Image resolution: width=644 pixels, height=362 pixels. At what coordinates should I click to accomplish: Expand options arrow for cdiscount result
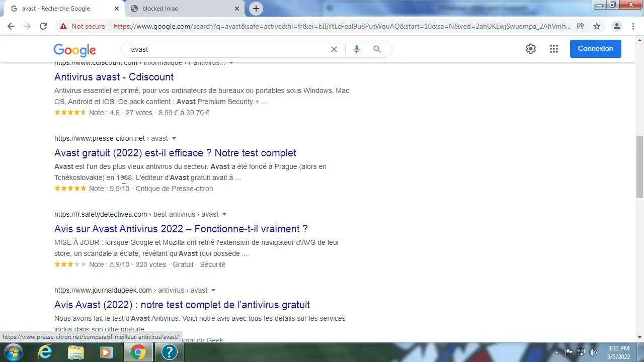pyautogui.click(x=231, y=63)
